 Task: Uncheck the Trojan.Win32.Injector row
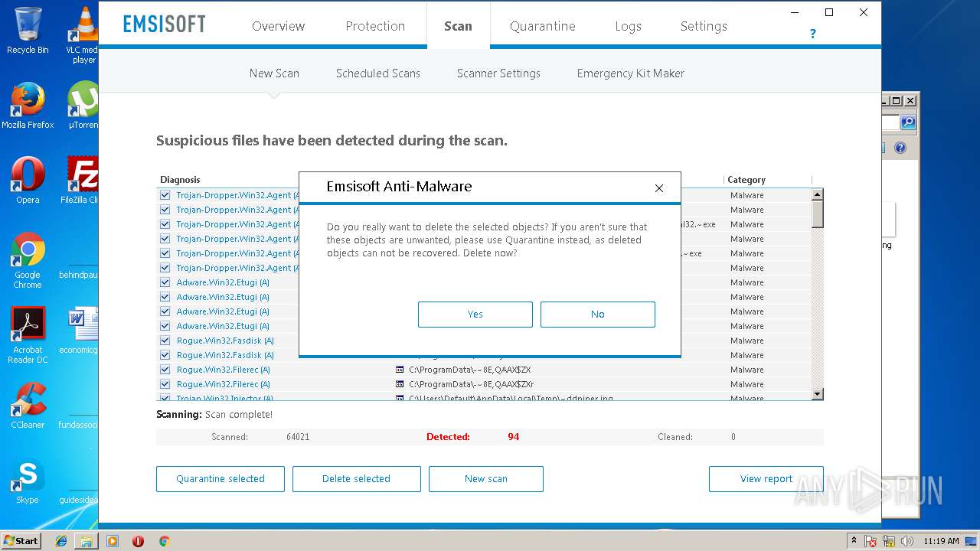pos(165,397)
